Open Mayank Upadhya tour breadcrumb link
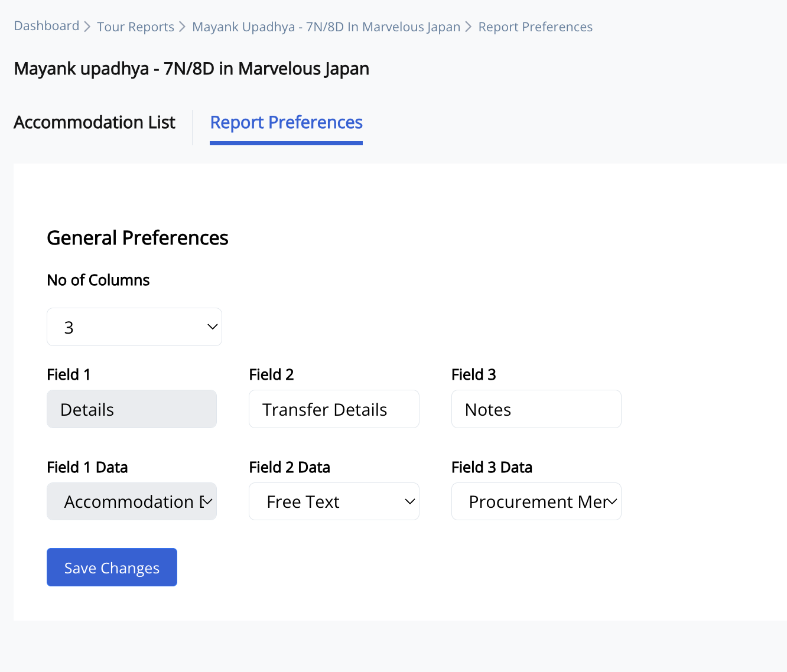The image size is (787, 672). click(x=326, y=27)
